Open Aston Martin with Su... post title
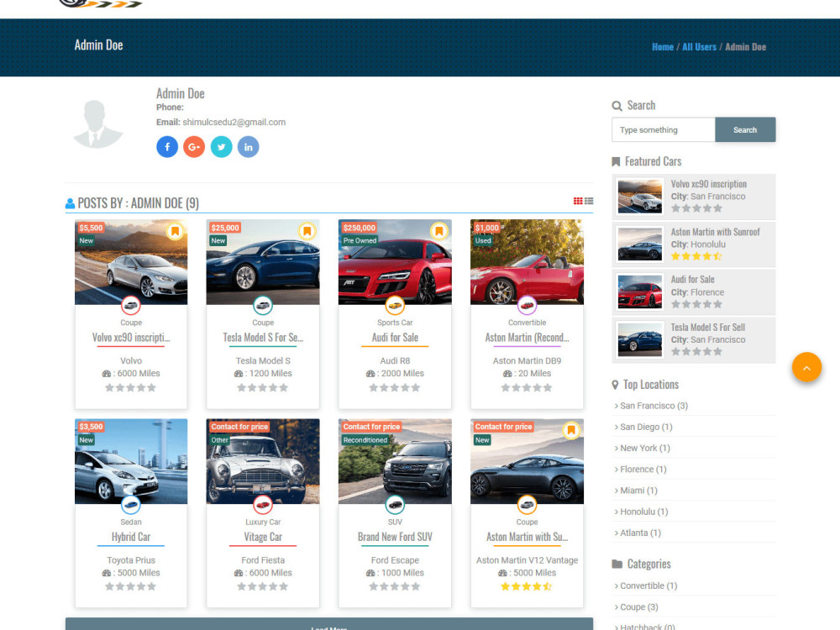 (527, 537)
